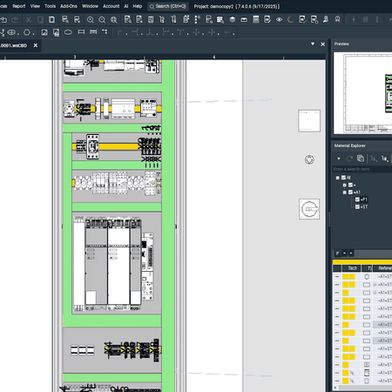Click the undo icon in the toolbar
Image resolution: width=392 pixels, height=392 pixels.
4,20
